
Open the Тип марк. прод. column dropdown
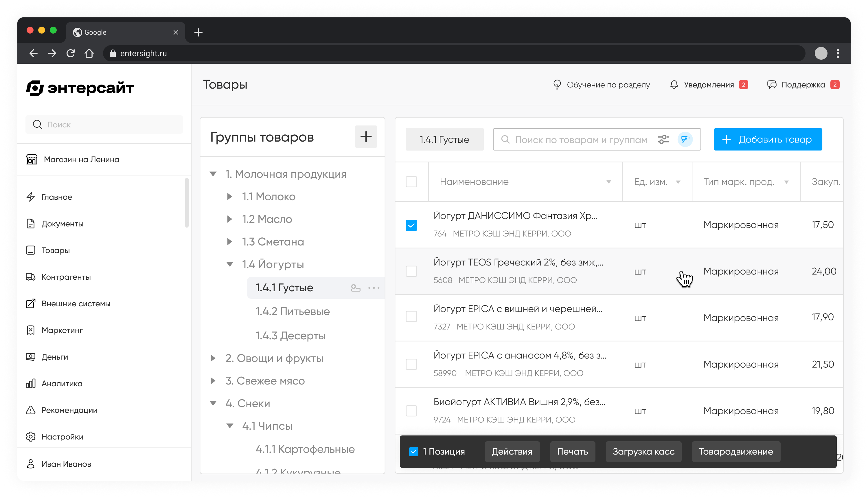click(786, 182)
